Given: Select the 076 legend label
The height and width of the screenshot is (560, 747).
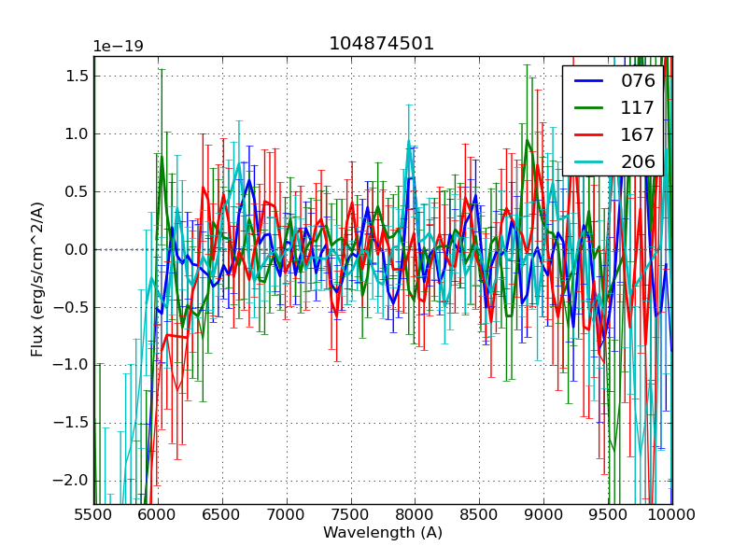Looking at the screenshot, I should point(638,80).
